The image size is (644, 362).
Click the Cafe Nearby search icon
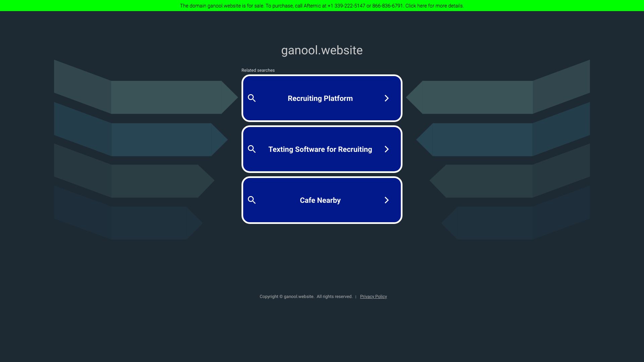point(252,200)
